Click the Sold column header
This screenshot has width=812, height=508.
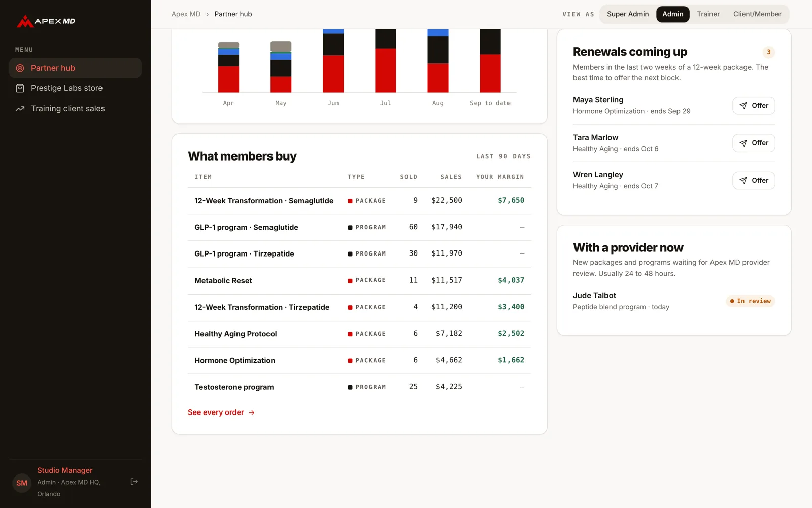coord(409,177)
